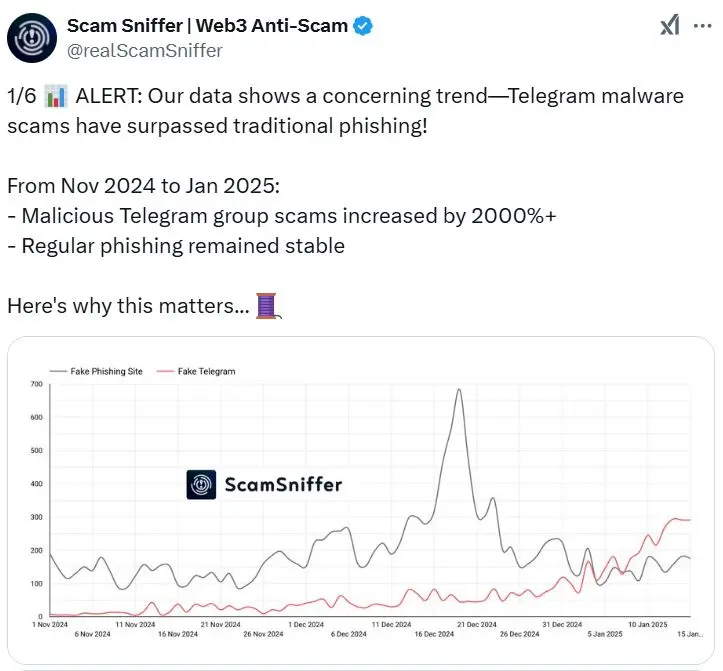The image size is (723, 671).
Task: Open the Scam Sniffer profile avatar
Action: [x=32, y=38]
